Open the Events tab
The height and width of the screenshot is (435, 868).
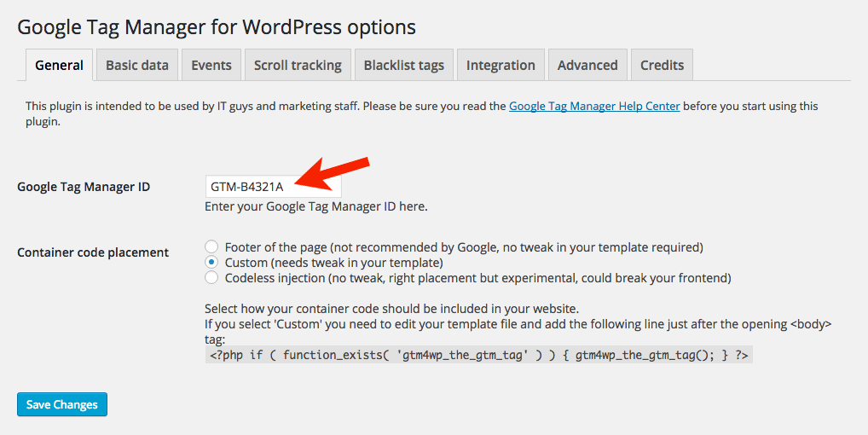coord(211,65)
